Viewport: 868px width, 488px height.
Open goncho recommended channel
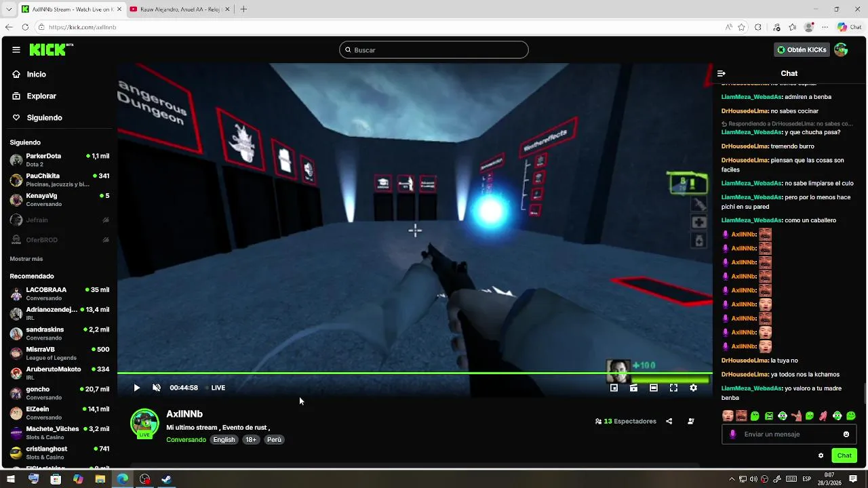[x=59, y=393]
